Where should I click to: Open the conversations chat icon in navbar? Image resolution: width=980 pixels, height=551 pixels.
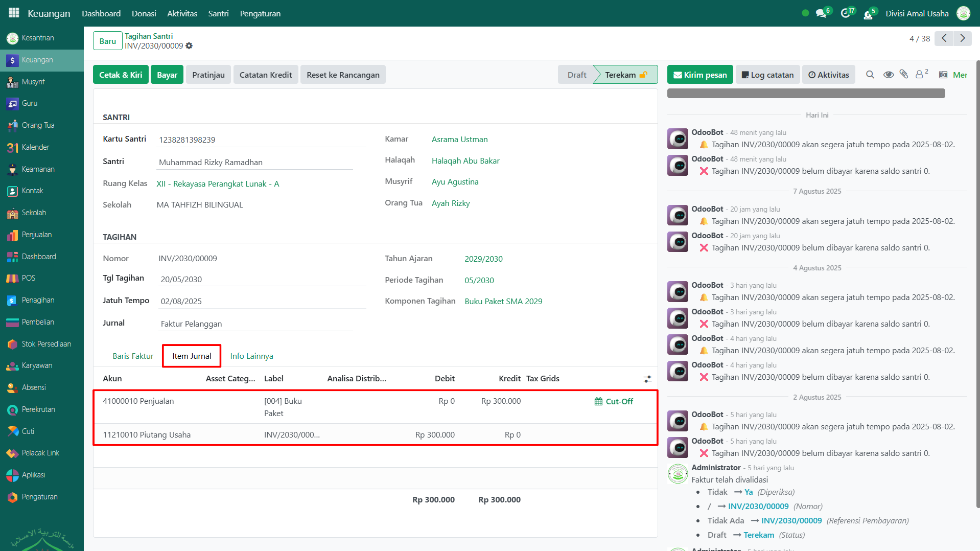821,13
